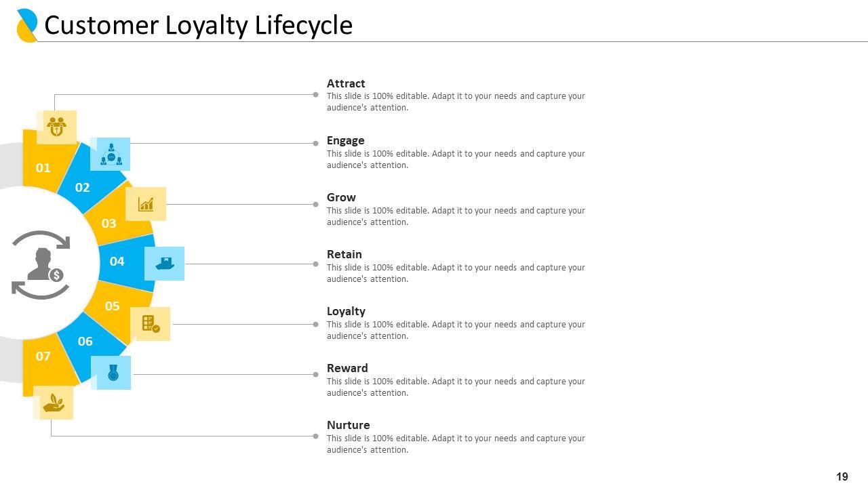Click the central customer cycle icon
Image resolution: width=868 pixels, height=488 pixels.
[x=42, y=264]
